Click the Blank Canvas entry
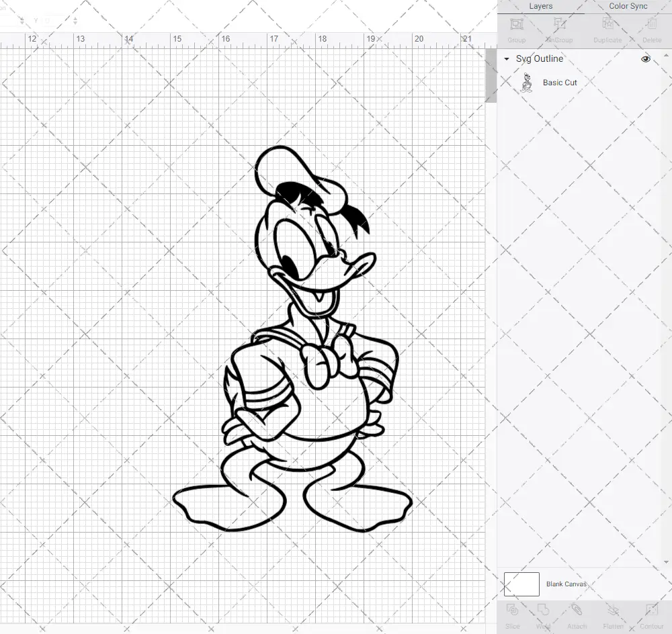This screenshot has height=634, width=672. (566, 584)
